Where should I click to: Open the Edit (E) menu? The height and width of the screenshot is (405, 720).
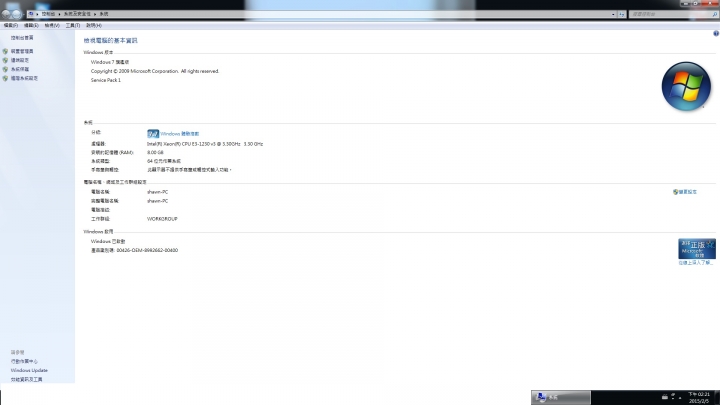point(31,26)
